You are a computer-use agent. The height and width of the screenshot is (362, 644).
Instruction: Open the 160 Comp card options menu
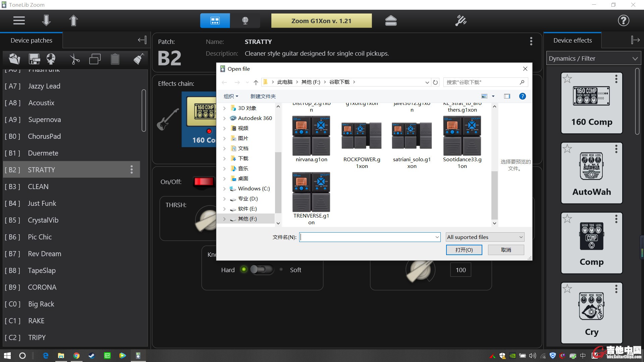tap(616, 79)
